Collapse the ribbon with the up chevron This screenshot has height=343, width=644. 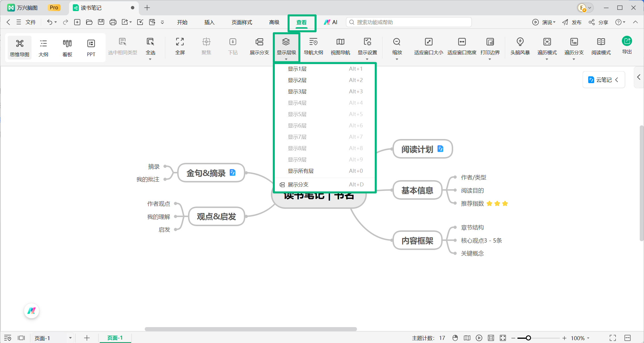coord(635,22)
